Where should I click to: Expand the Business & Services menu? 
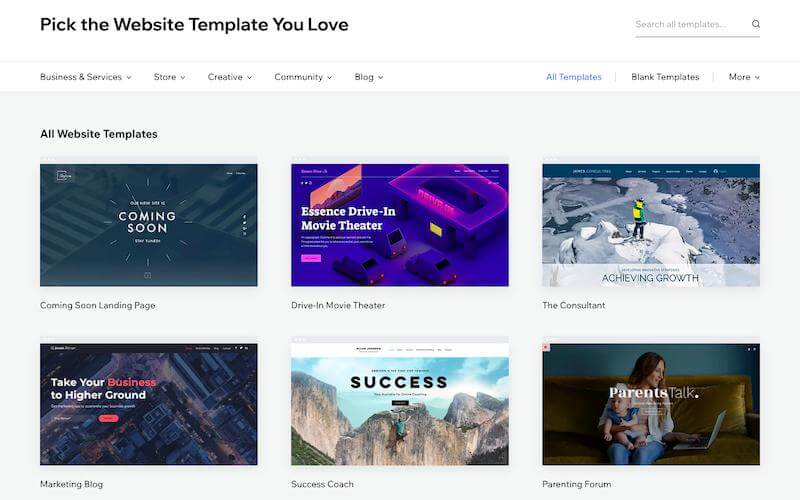(x=86, y=77)
